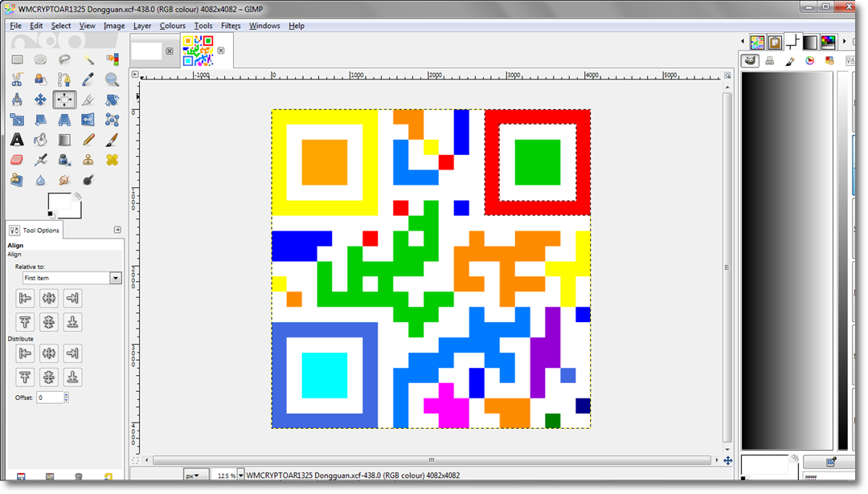Viewport: 868px width, 494px height.
Task: Select the Rectangle Select tool
Action: [17, 59]
